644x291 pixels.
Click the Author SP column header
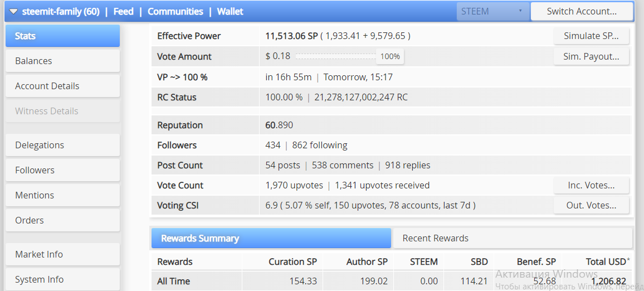pos(367,261)
